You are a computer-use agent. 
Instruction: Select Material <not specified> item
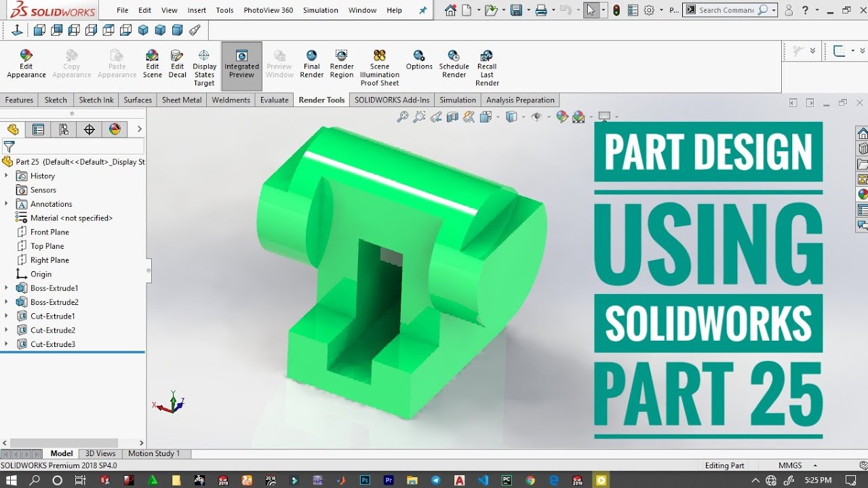pyautogui.click(x=71, y=218)
